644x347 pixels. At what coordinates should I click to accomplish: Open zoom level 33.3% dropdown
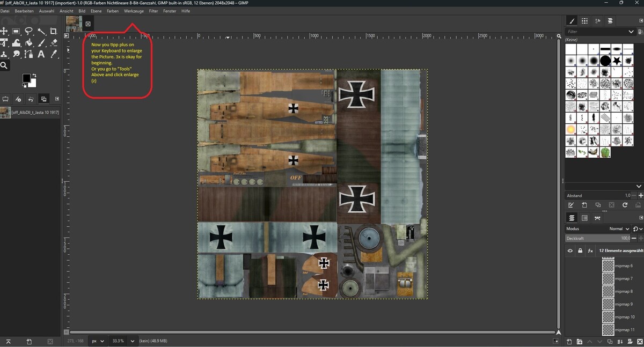[133, 341]
